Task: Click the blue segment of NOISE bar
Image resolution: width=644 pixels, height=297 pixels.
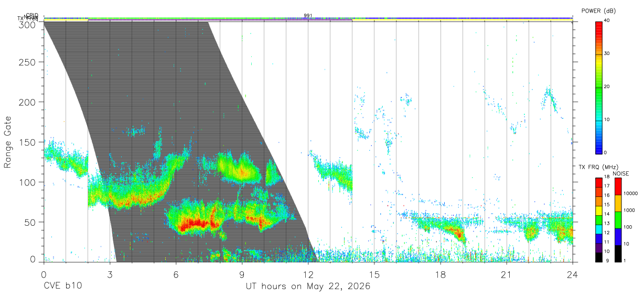Action: tap(618, 237)
